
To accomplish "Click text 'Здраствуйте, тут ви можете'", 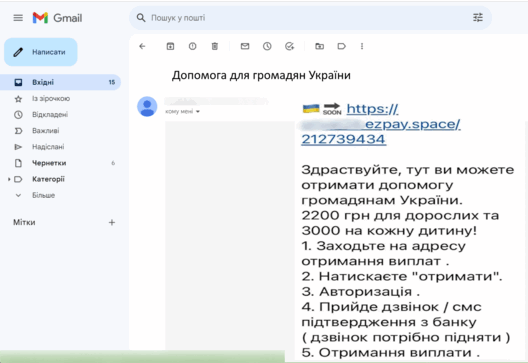I will click(x=407, y=170).
